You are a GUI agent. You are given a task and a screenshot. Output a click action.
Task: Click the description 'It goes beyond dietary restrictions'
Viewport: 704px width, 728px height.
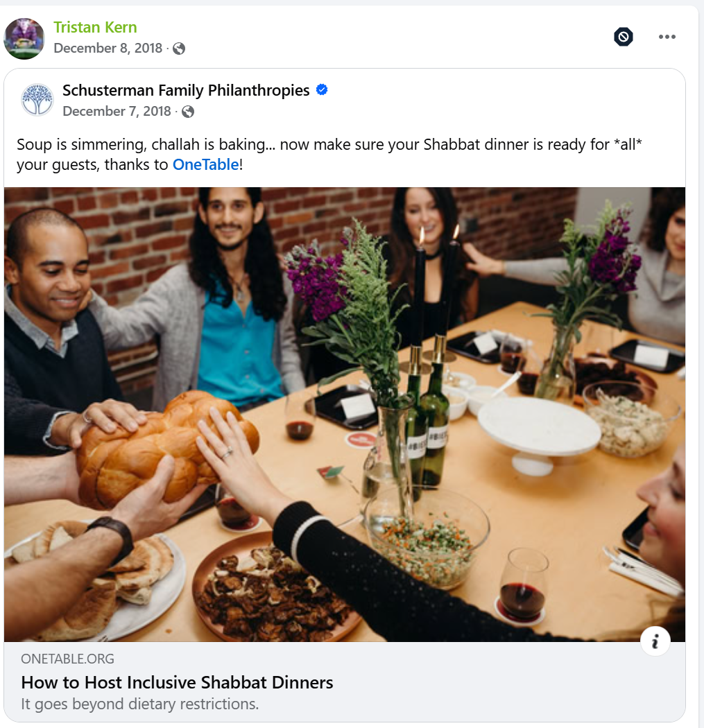tap(139, 704)
